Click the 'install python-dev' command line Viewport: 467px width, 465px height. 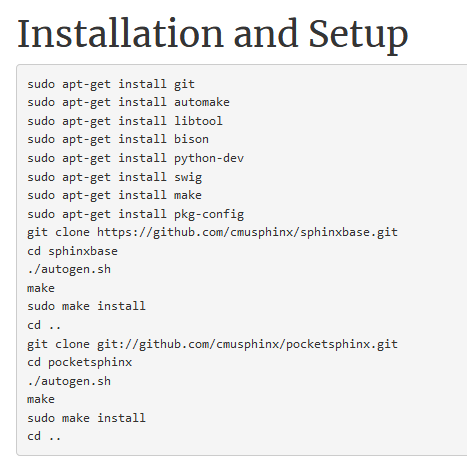135,158
